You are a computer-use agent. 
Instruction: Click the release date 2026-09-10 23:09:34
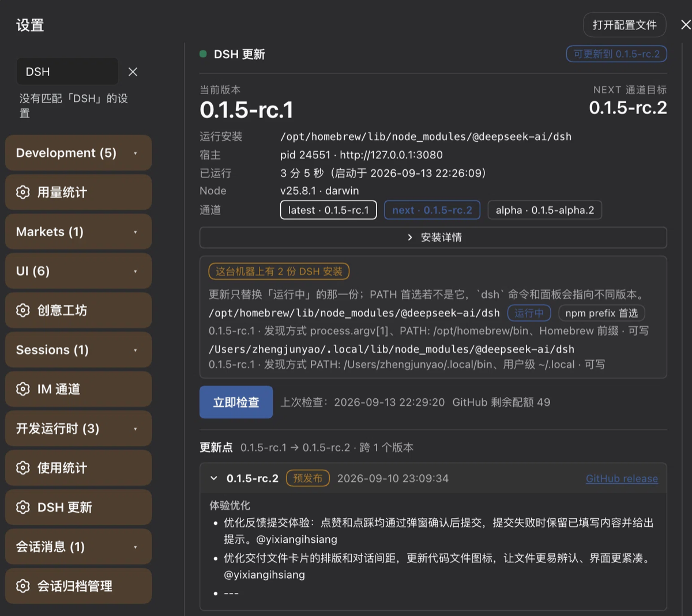tap(393, 478)
